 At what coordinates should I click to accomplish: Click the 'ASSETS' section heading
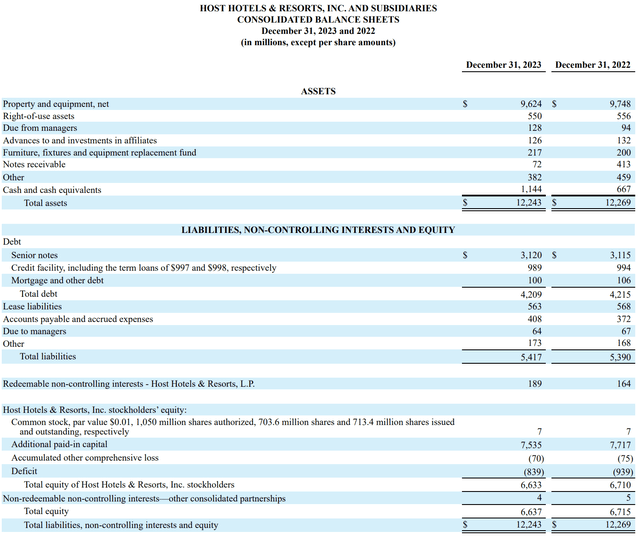(x=318, y=91)
